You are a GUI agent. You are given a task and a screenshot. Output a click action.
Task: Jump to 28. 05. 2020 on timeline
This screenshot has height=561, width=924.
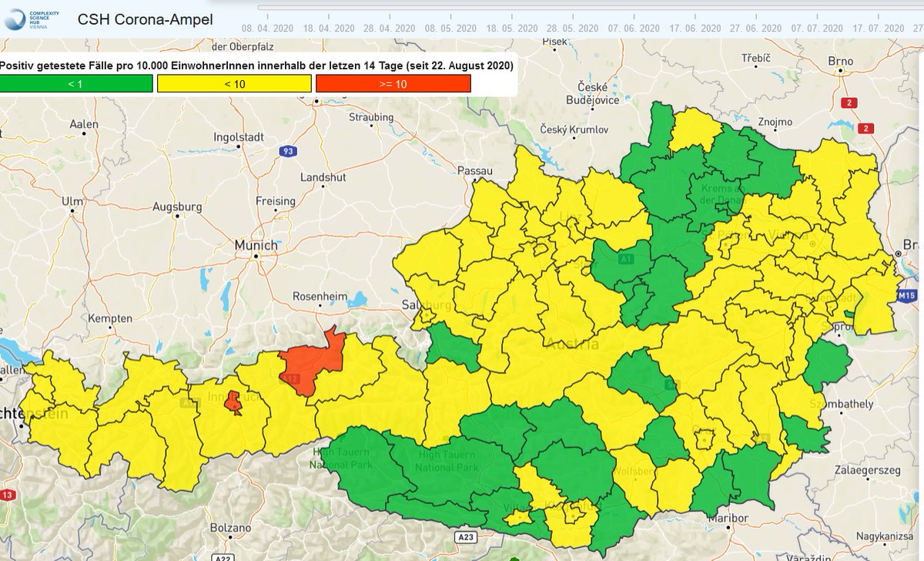[x=572, y=28]
